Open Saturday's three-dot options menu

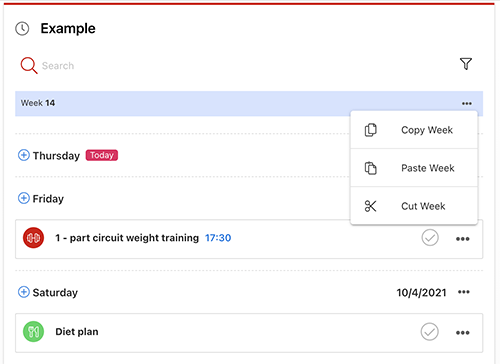pyautogui.click(x=464, y=292)
